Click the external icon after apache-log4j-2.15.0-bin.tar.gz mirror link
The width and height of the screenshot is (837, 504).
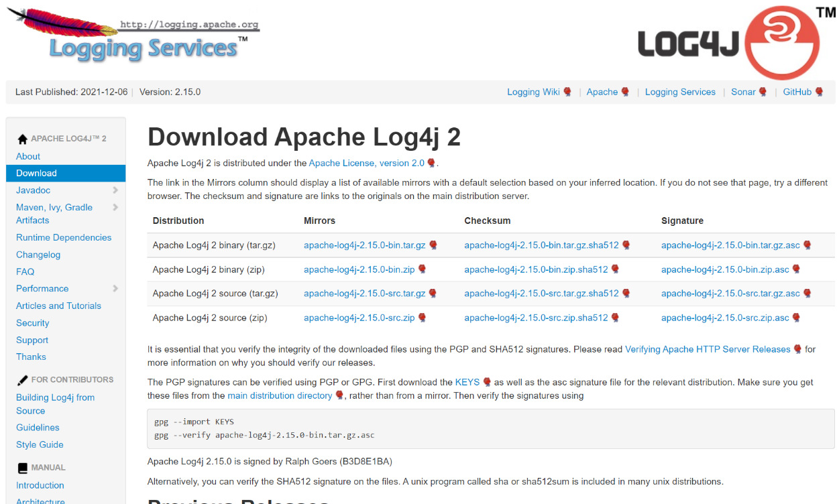click(x=433, y=245)
